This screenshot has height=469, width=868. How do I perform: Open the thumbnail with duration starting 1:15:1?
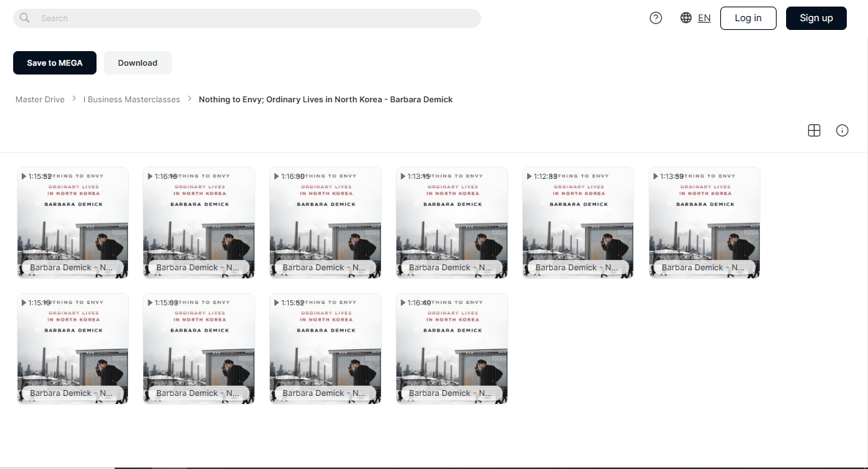coord(72,348)
